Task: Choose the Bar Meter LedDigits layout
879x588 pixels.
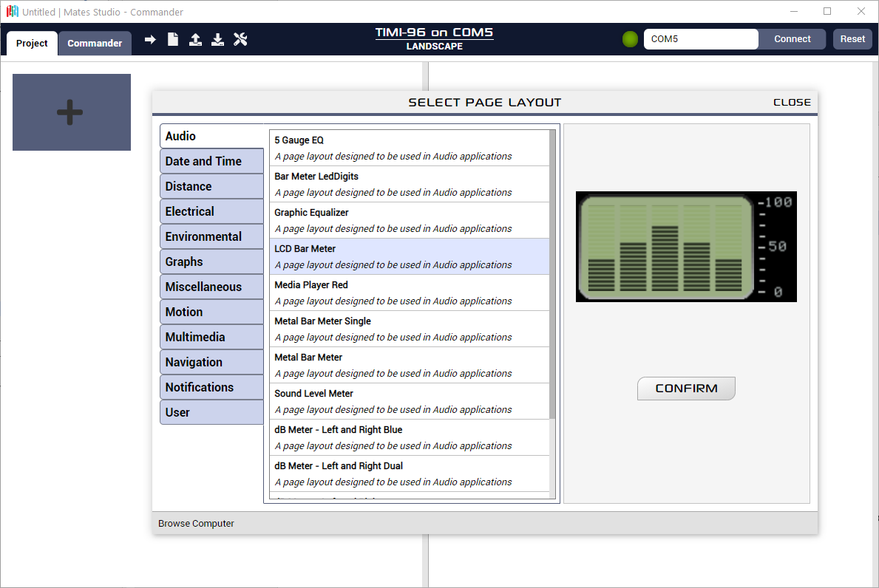Action: pos(410,184)
